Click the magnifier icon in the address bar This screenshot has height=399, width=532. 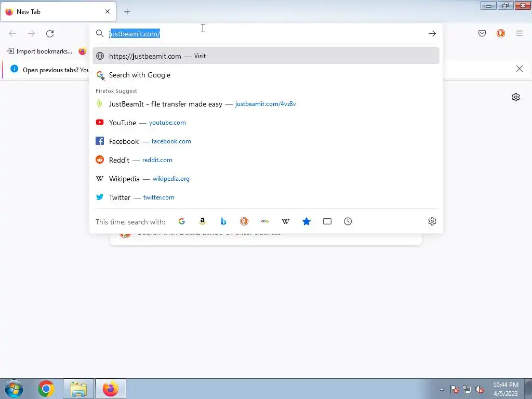(x=99, y=33)
